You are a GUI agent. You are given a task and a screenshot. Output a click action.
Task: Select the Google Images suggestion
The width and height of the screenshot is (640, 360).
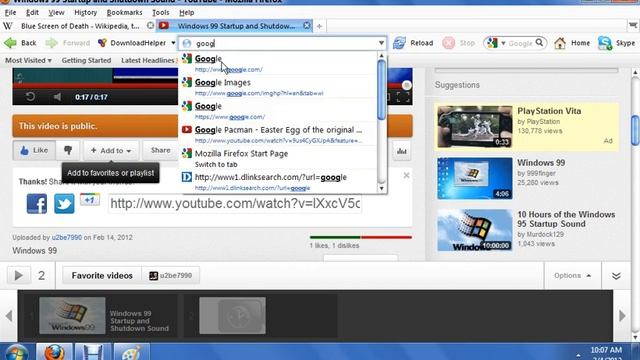(x=278, y=87)
